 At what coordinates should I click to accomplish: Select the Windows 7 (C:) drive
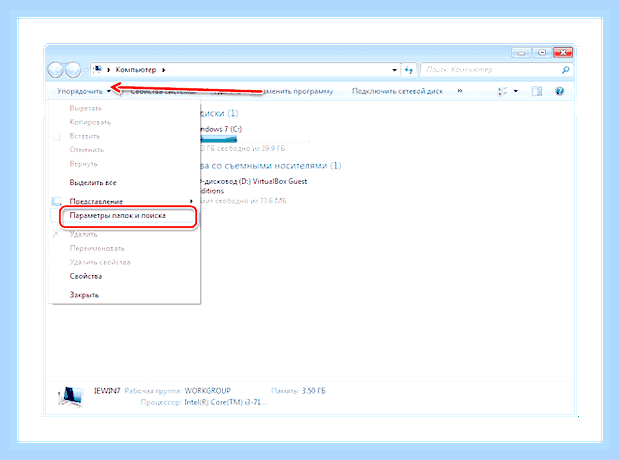coord(220,129)
